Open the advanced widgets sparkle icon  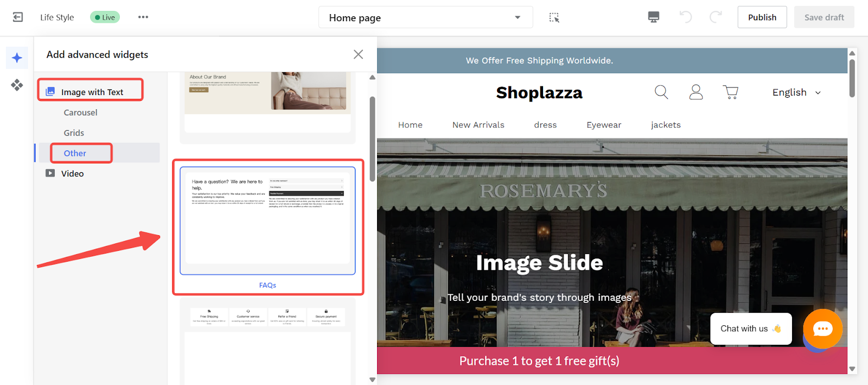point(17,58)
